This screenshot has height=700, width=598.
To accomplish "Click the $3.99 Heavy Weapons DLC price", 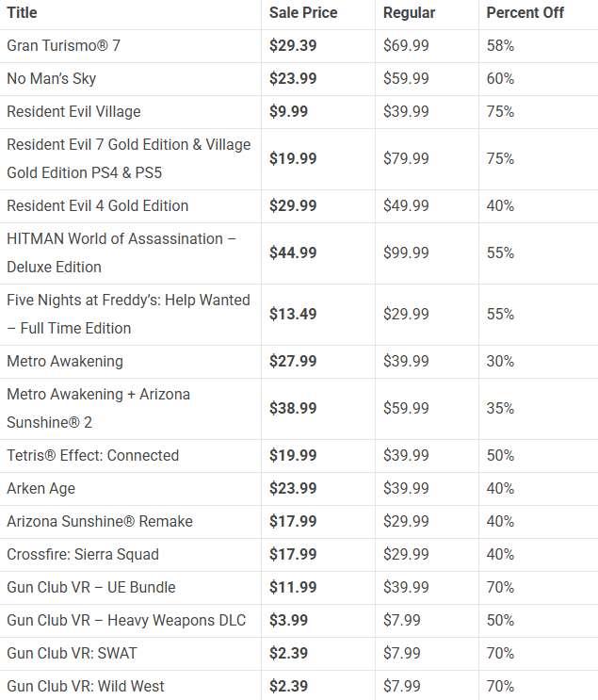I will (288, 621).
